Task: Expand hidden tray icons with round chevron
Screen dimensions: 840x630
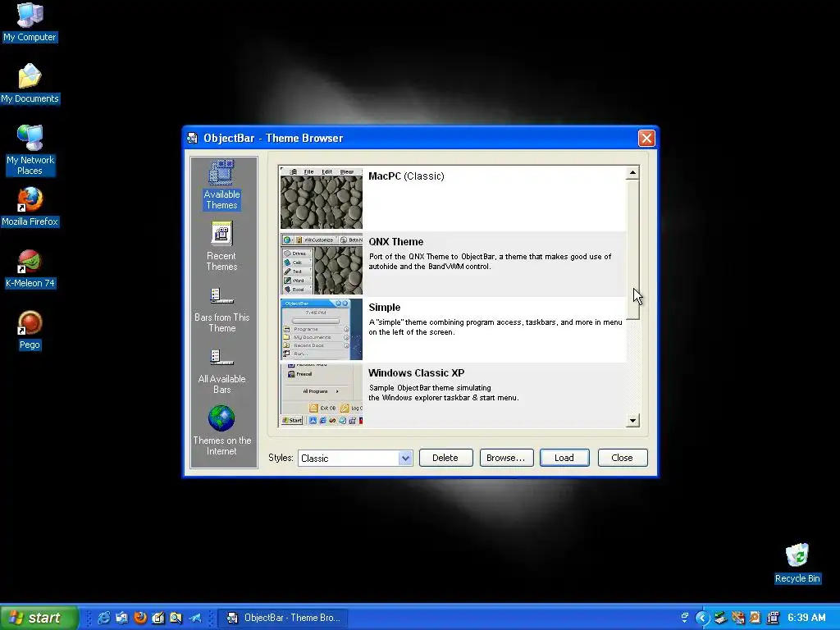Action: click(702, 618)
